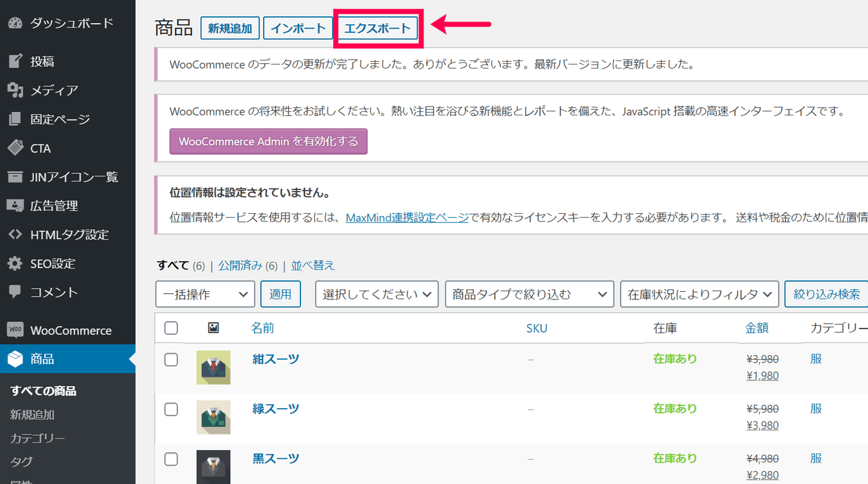Click the box icon beside 商品 menu

pyautogui.click(x=16, y=359)
